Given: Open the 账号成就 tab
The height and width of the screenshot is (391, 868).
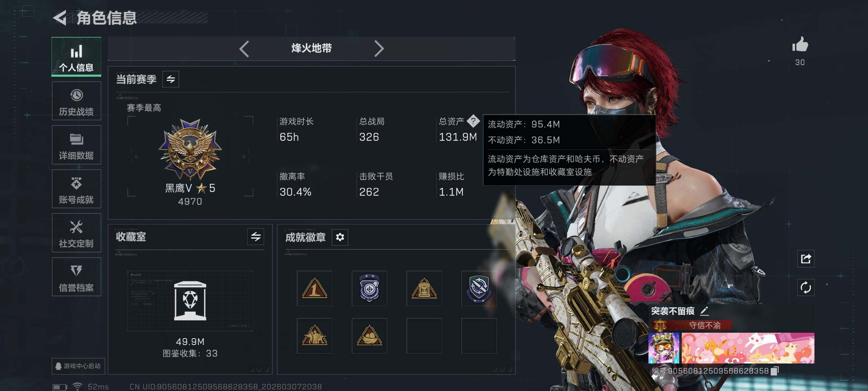Looking at the screenshot, I should click(76, 189).
